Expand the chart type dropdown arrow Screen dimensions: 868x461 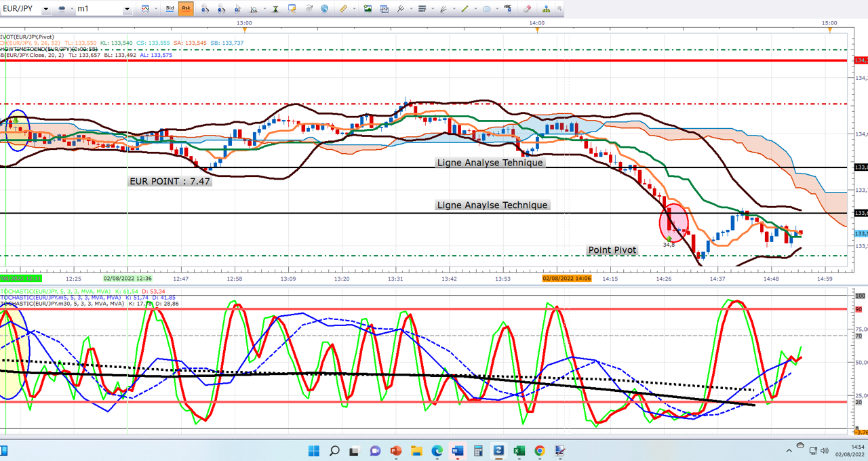tap(156, 9)
